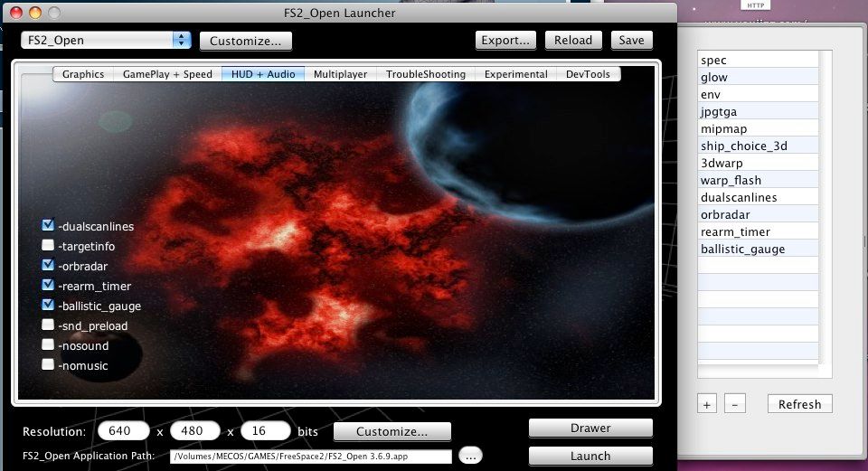Click the resolution width field 640
Screen dimensions: 868x471
coord(124,430)
